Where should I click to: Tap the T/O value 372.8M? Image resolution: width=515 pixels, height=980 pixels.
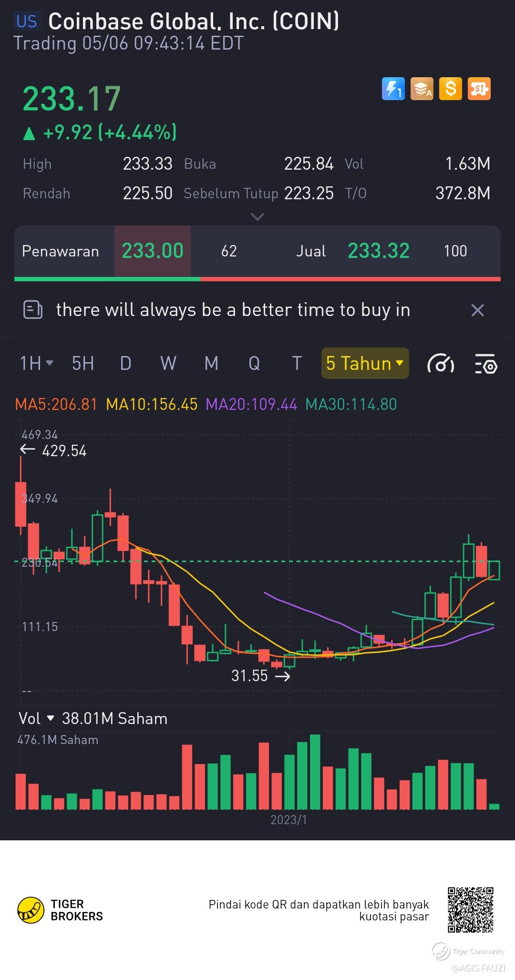(x=463, y=193)
